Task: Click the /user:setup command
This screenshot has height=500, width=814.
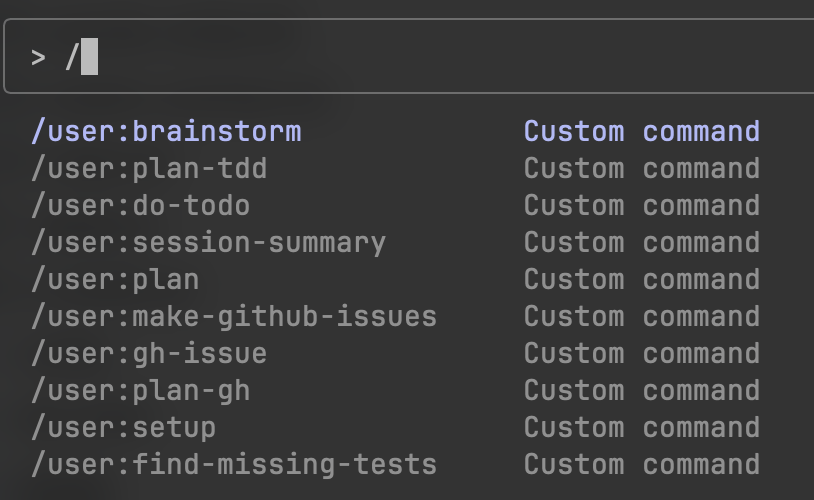Action: tap(123, 428)
